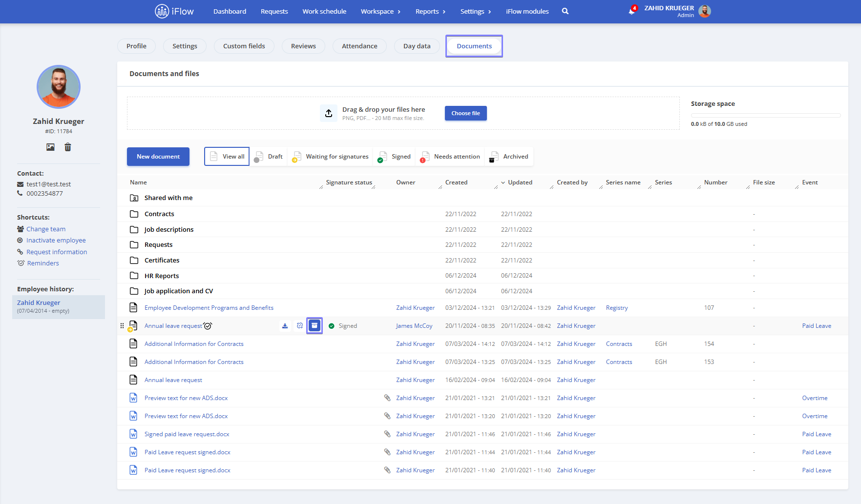Image resolution: width=861 pixels, height=504 pixels.
Task: Sort by Signature status column
Action: [349, 182]
